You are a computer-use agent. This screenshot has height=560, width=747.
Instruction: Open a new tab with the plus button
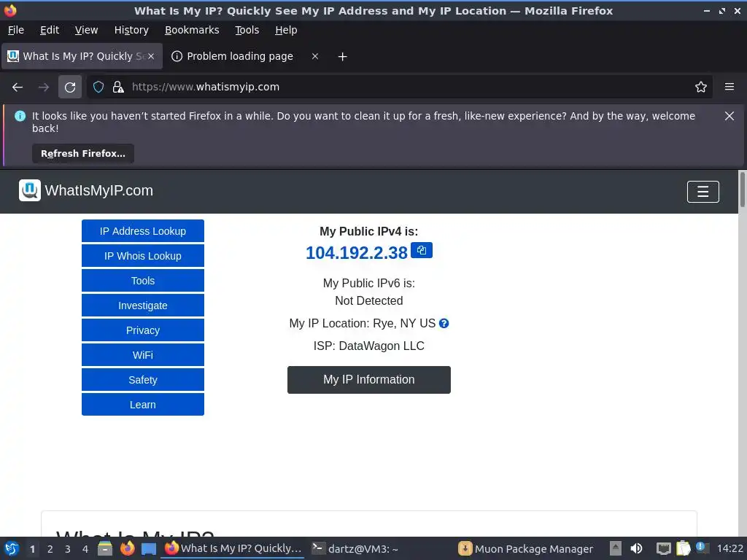click(342, 57)
